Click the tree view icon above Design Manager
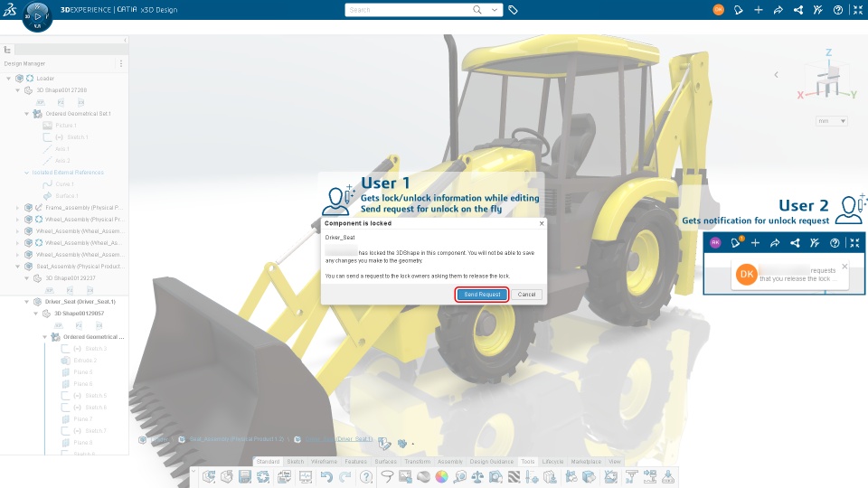The width and height of the screenshot is (868, 488). tap(8, 50)
